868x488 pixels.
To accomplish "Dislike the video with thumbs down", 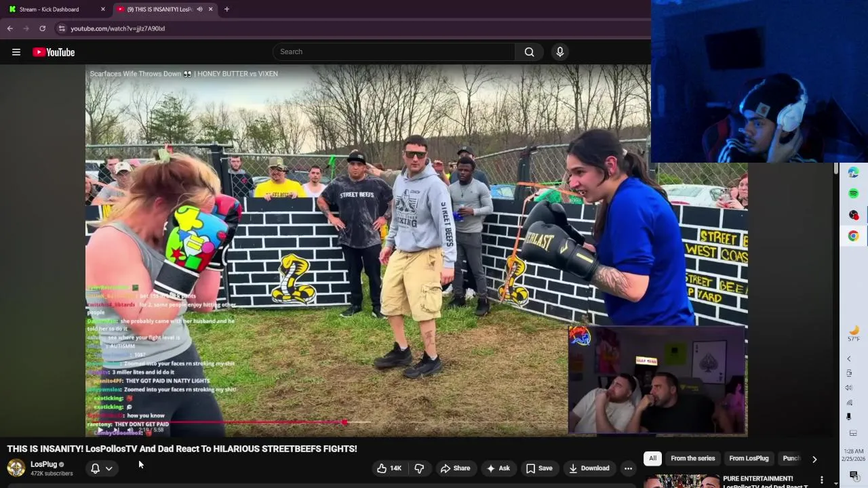I will click(x=419, y=468).
